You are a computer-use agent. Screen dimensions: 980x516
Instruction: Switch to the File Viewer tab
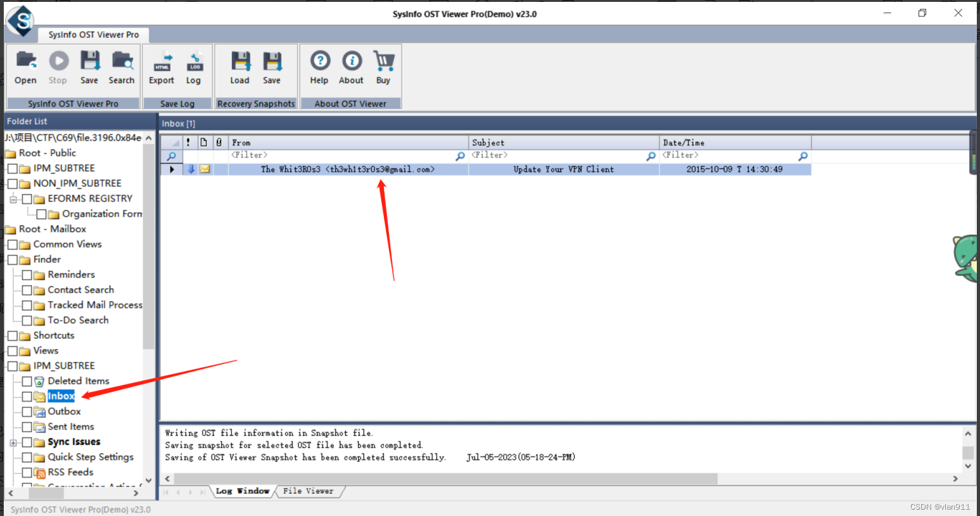[x=309, y=491]
